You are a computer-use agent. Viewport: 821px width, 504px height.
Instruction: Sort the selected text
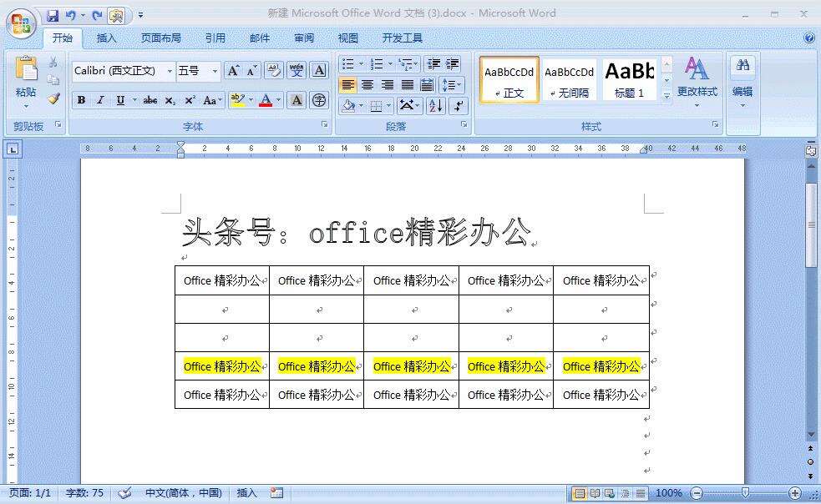point(436,106)
